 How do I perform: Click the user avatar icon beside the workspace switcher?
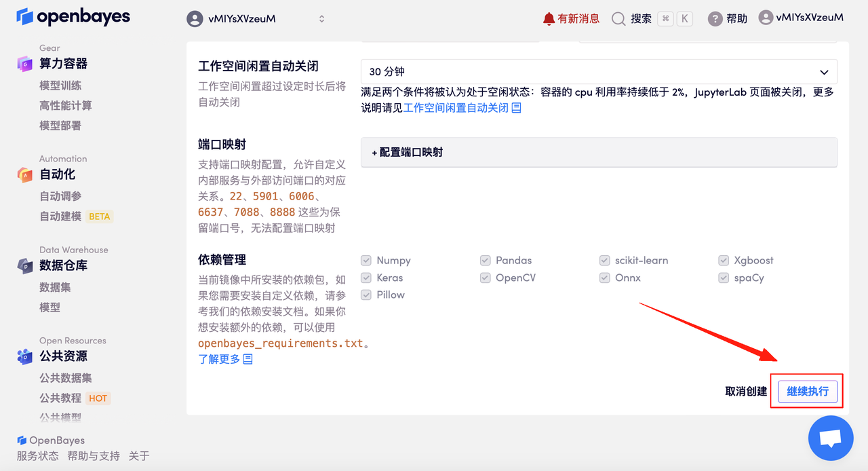[x=195, y=19]
